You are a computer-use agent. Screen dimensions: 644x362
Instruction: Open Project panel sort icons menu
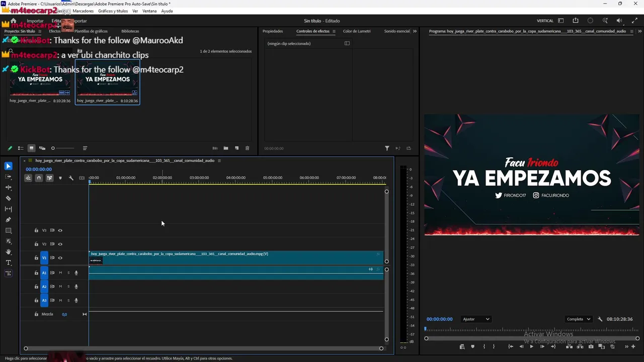[85, 148]
